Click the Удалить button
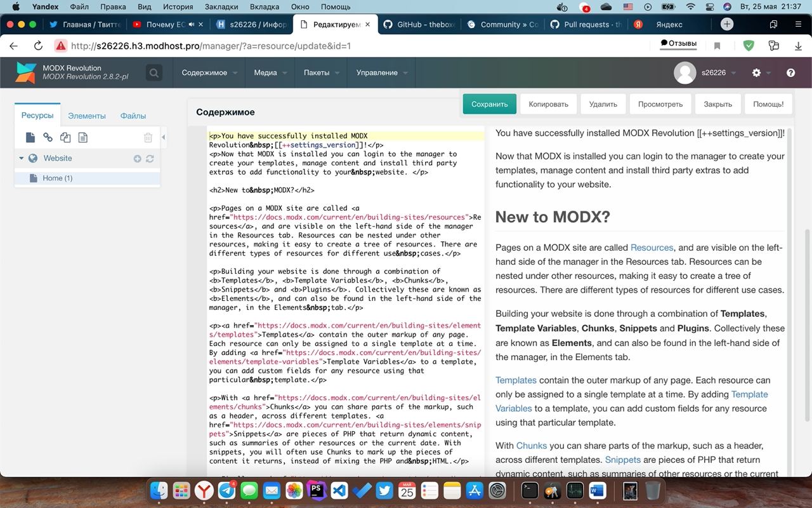The width and height of the screenshot is (812, 508). pyautogui.click(x=603, y=104)
